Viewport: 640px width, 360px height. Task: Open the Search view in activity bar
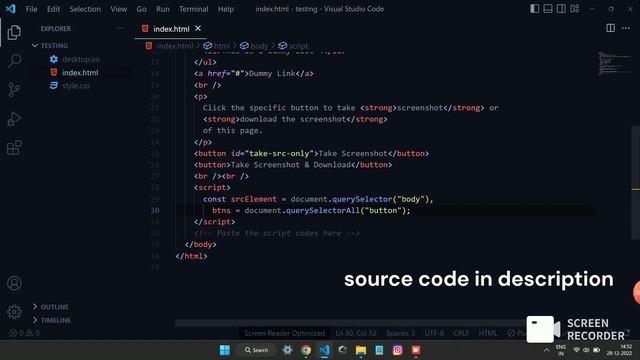pos(14,60)
